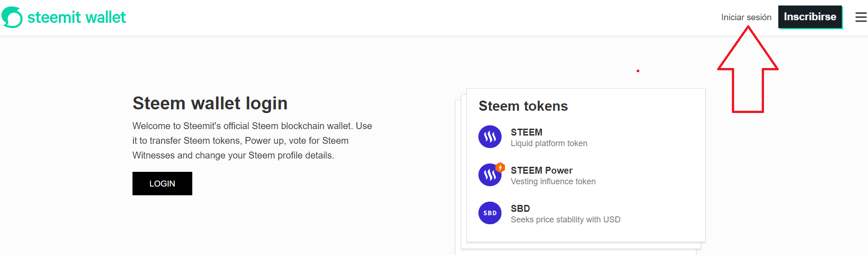This screenshot has height=255, width=868.
Task: Click the "steemit wallet" brand text
Action: (x=76, y=17)
